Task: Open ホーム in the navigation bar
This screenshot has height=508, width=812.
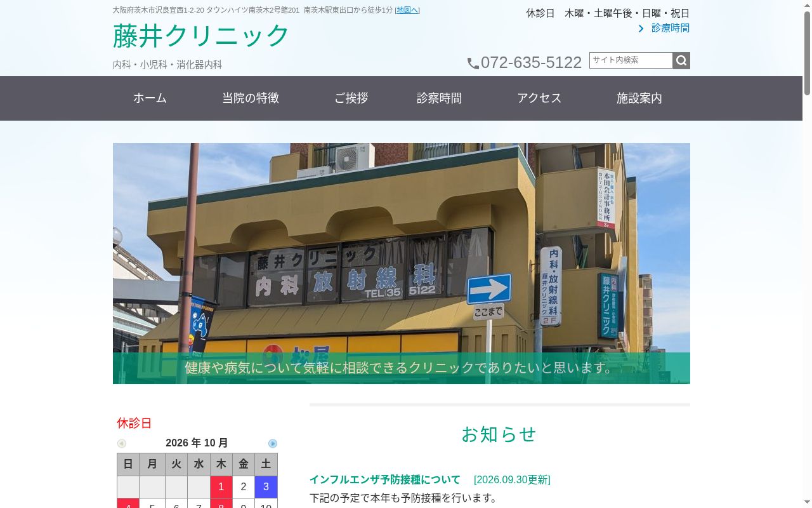Action: tap(150, 98)
